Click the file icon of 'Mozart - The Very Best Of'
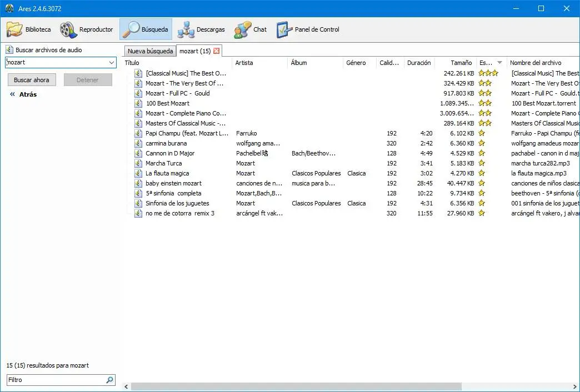Viewport: 580px width, 392px height. point(138,83)
